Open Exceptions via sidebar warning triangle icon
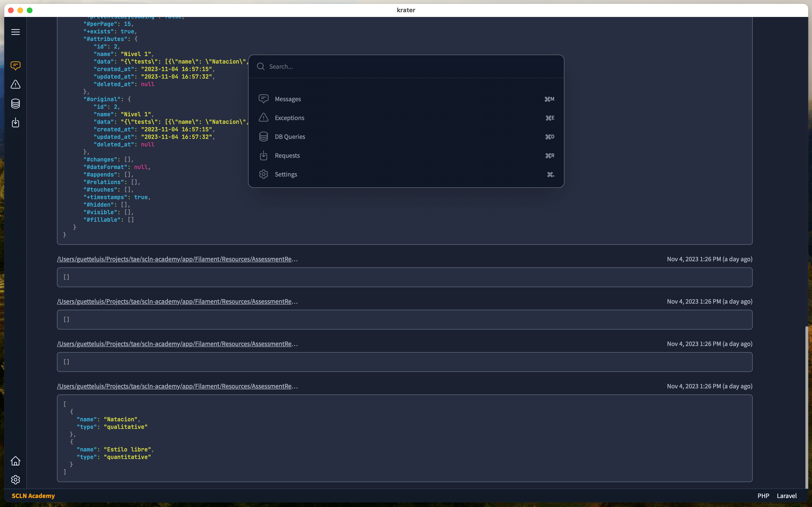This screenshot has height=507, width=812. (16, 84)
